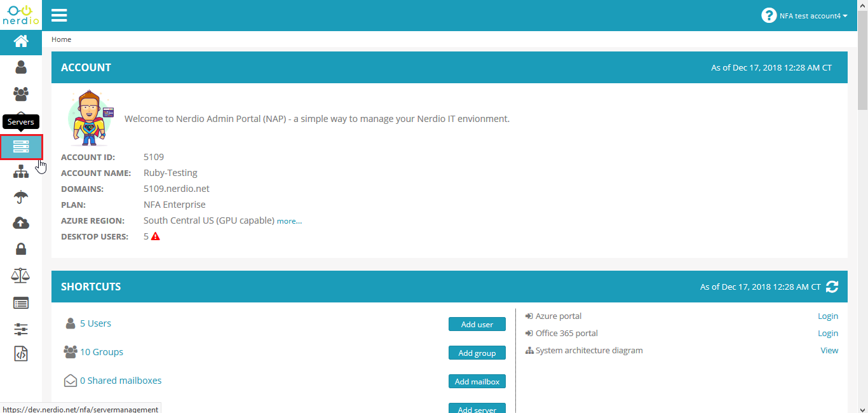Viewport: 868px width, 413px height.
Task: Click the Add server button
Action: (477, 409)
